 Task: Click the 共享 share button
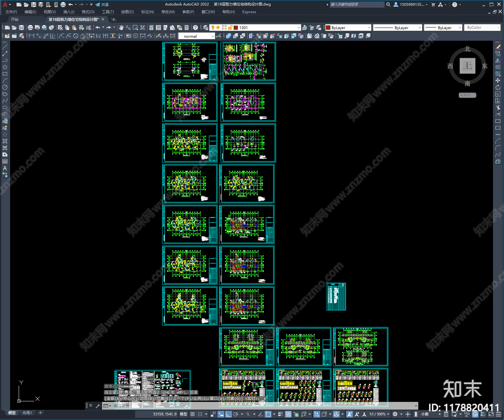102,4
